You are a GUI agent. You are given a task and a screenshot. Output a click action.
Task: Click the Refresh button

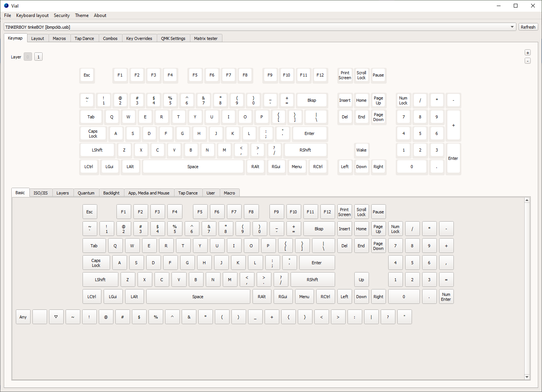[528, 27]
